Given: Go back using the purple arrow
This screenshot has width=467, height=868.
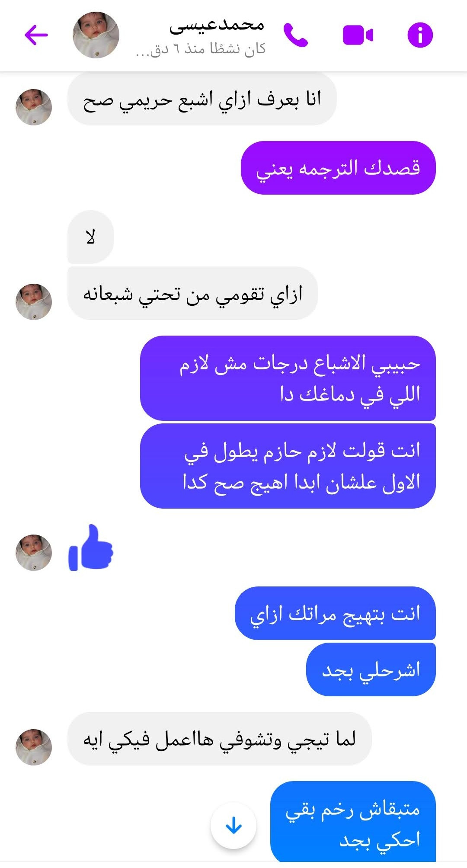Looking at the screenshot, I should click(36, 35).
